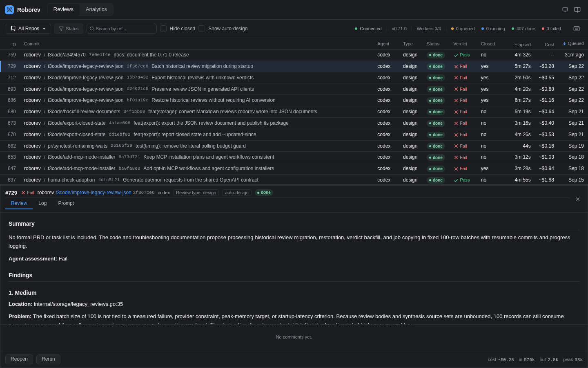
Task: Sort by the Elapsed column header
Action: coord(523,45)
